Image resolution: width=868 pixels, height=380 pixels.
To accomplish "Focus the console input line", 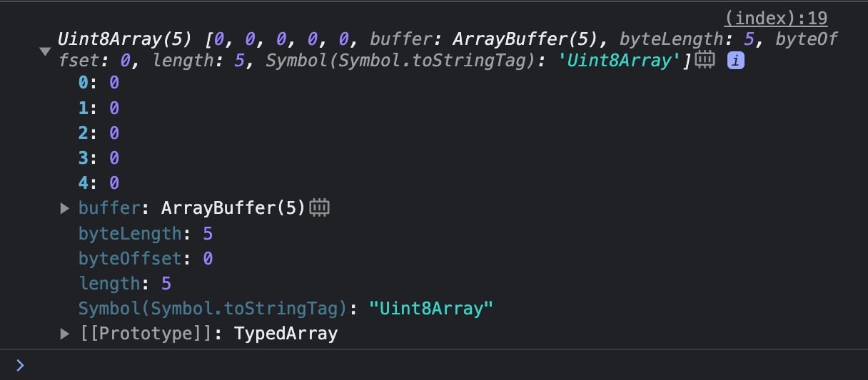I will (x=443, y=365).
